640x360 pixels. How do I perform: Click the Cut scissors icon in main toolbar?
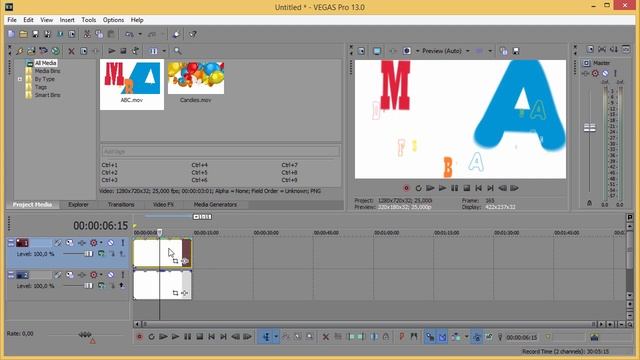coord(87,34)
